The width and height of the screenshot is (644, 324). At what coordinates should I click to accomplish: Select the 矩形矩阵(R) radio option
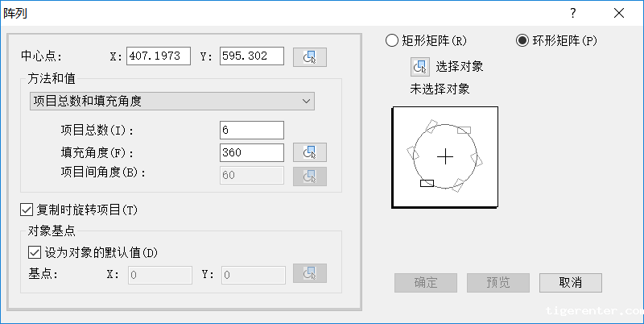[392, 40]
